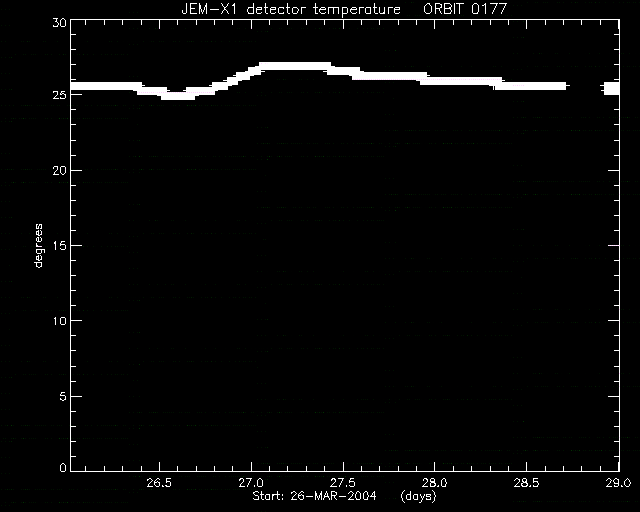Viewport: 640px width, 512px height.
Task: Click the isolated data segment near 29.0
Action: click(611, 88)
